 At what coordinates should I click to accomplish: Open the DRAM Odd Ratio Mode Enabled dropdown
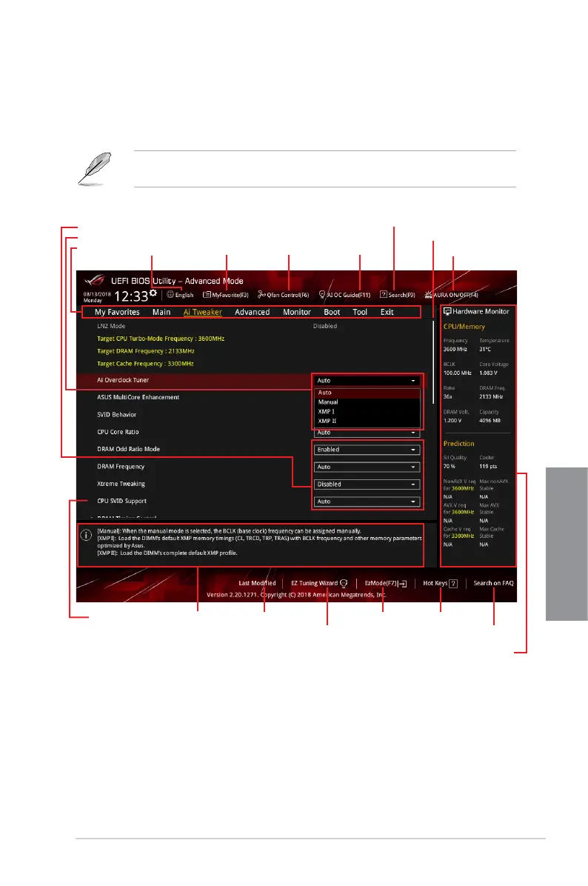coord(367,450)
